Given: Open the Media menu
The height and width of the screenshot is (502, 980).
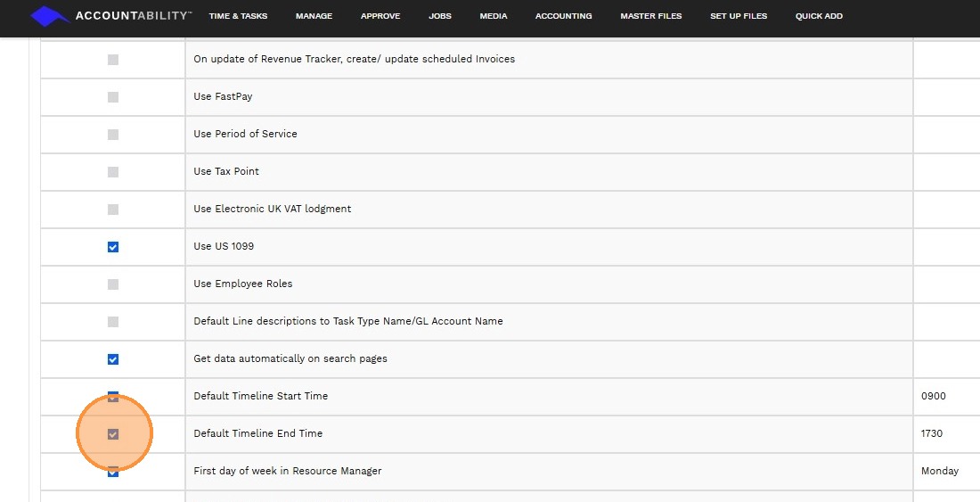Looking at the screenshot, I should point(494,16).
